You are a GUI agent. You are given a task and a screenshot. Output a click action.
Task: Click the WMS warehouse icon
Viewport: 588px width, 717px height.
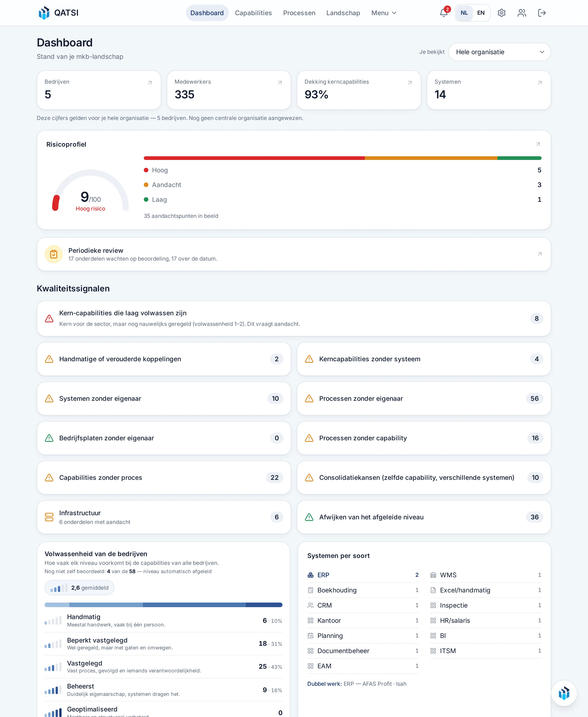[x=433, y=575]
